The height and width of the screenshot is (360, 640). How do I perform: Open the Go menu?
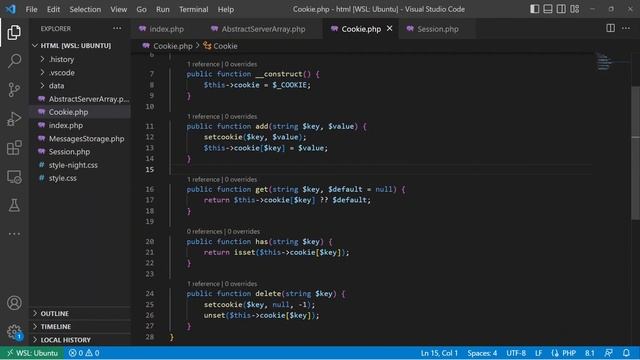tap(141, 9)
